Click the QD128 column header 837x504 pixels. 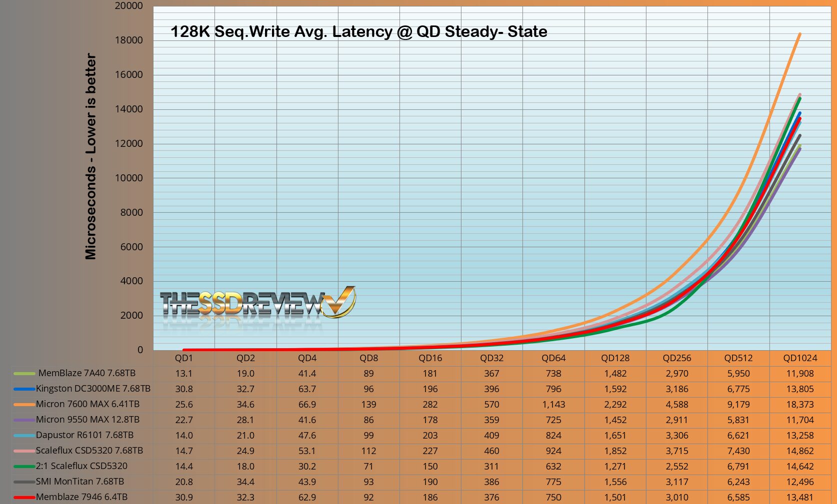615,358
